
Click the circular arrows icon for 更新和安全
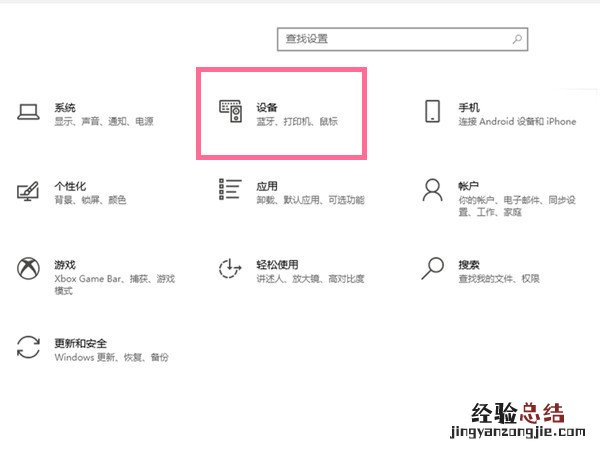28,348
